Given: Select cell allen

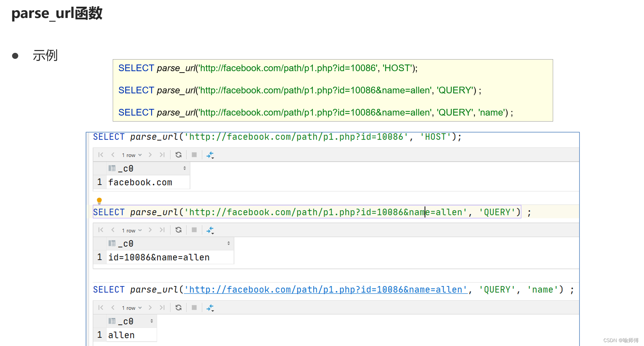Looking at the screenshot, I should tap(131, 335).
